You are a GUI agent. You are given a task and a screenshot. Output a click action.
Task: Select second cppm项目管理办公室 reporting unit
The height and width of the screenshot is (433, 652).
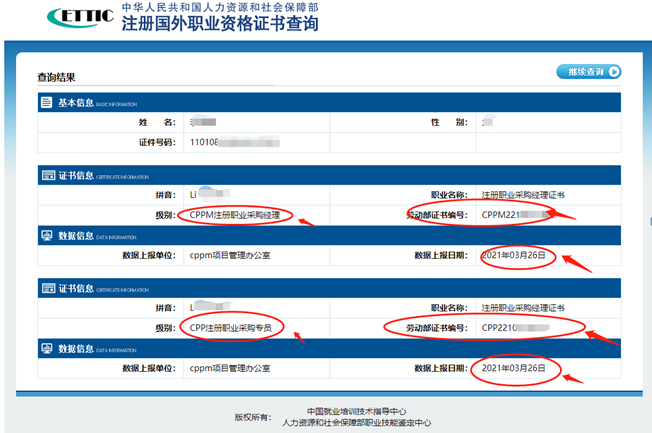[x=230, y=369]
